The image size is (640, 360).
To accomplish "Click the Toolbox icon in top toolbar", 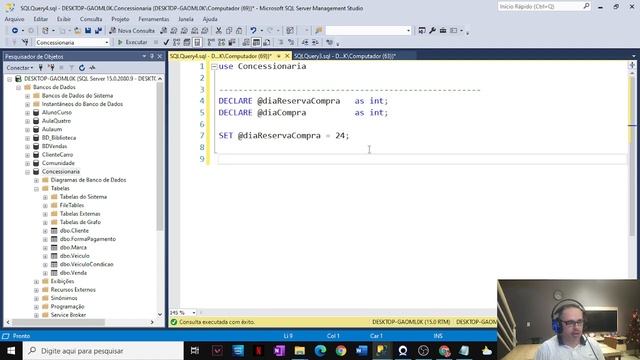I will [443, 31].
